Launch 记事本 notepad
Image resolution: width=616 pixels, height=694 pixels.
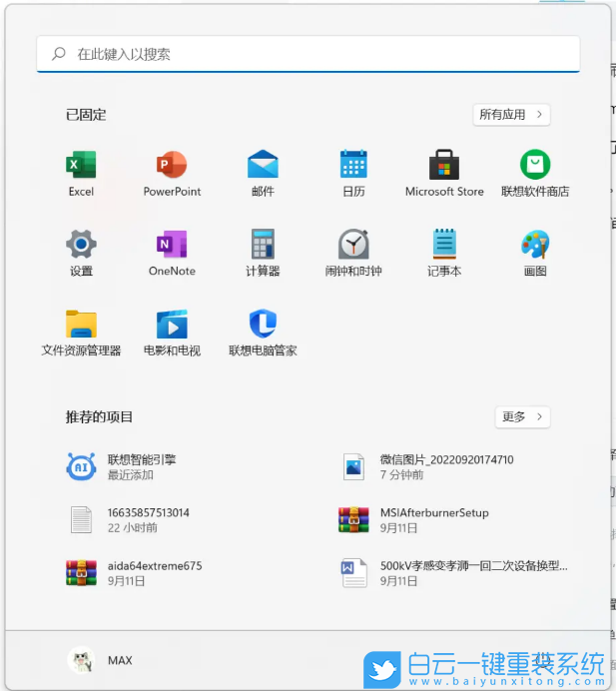pos(444,253)
